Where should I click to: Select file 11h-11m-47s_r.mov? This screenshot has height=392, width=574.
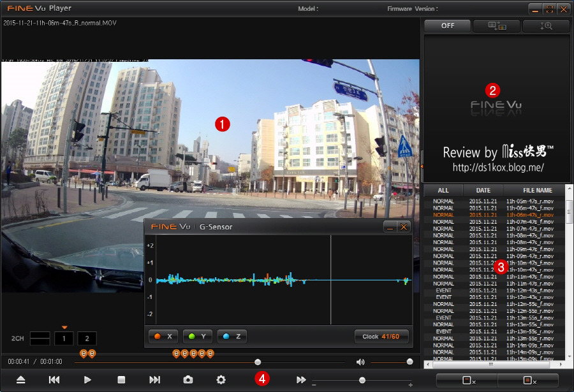(494, 284)
